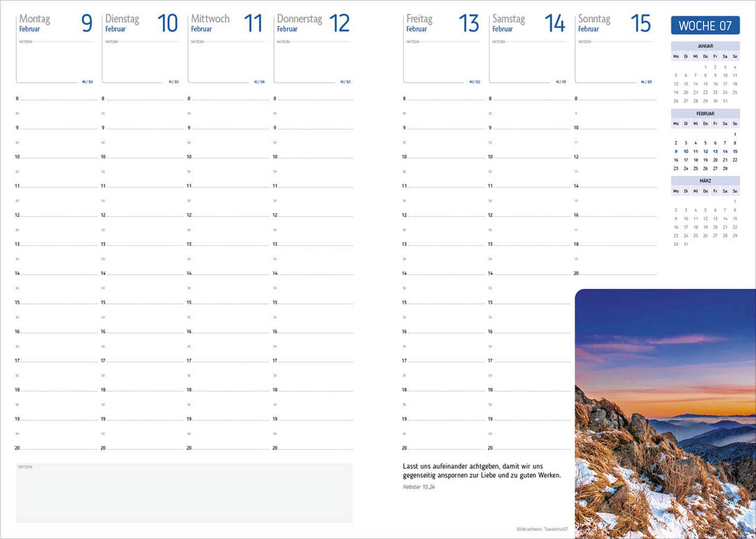Click the Bildnachweis photo credit text
756x539 pixels.
pyautogui.click(x=542, y=529)
